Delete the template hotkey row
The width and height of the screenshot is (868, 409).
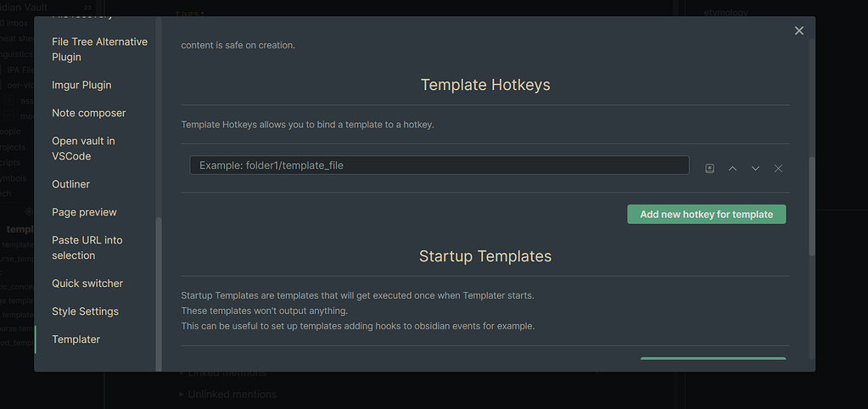point(778,168)
